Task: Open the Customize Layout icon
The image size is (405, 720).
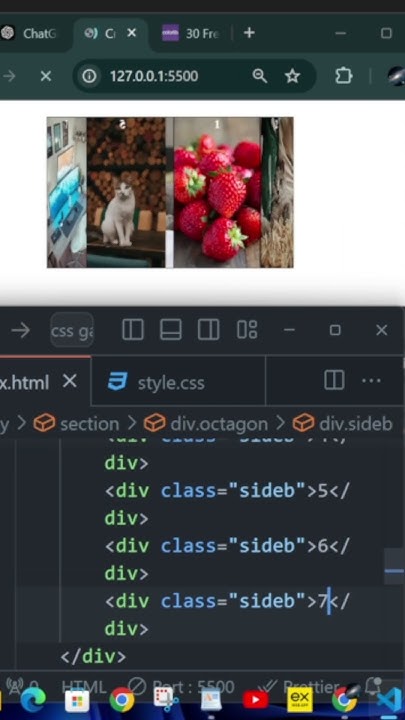Action: pos(247,330)
